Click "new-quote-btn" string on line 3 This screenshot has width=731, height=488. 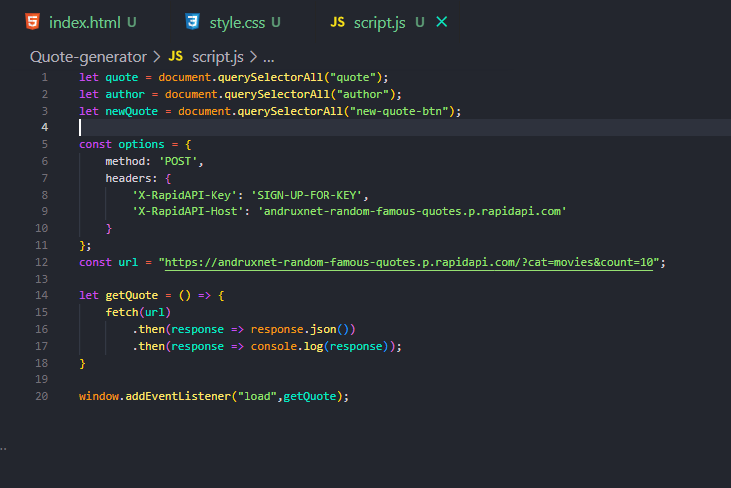click(399, 111)
